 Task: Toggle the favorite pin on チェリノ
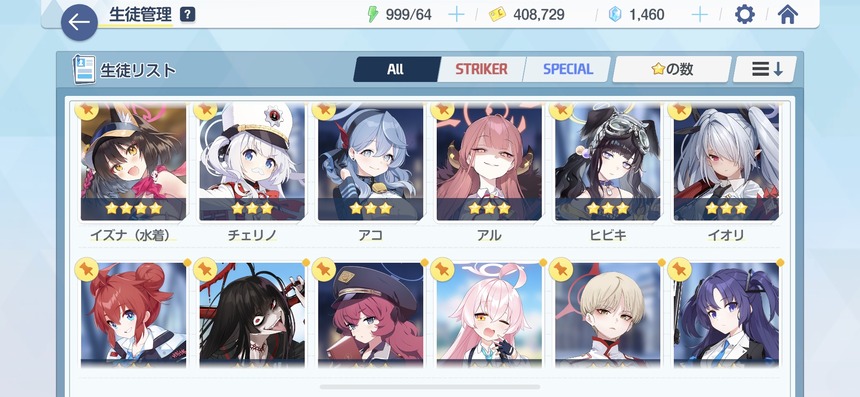[206, 109]
